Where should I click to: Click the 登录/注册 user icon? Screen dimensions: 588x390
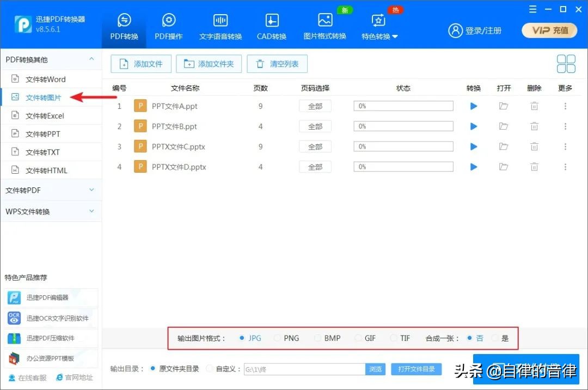point(455,31)
